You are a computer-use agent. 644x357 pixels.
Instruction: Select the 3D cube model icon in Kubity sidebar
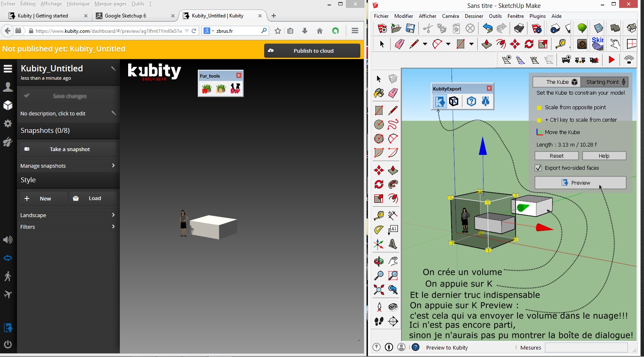(8, 105)
